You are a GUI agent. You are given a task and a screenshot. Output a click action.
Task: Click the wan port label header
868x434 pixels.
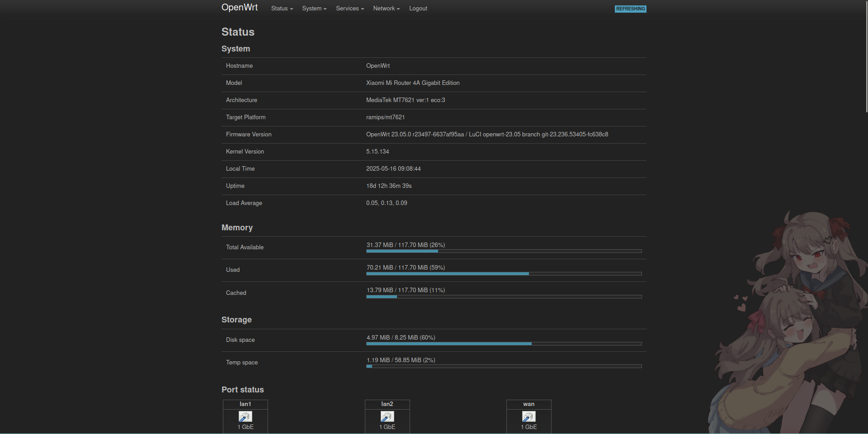(528, 404)
